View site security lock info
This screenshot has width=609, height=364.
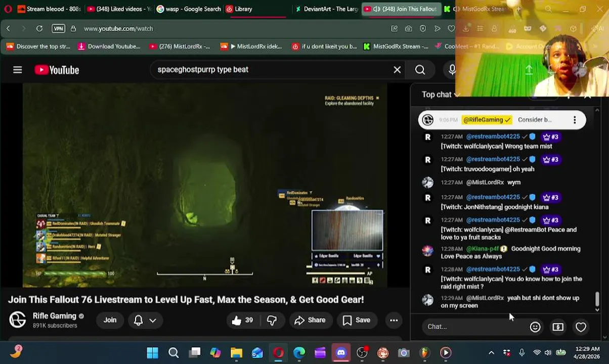(73, 29)
